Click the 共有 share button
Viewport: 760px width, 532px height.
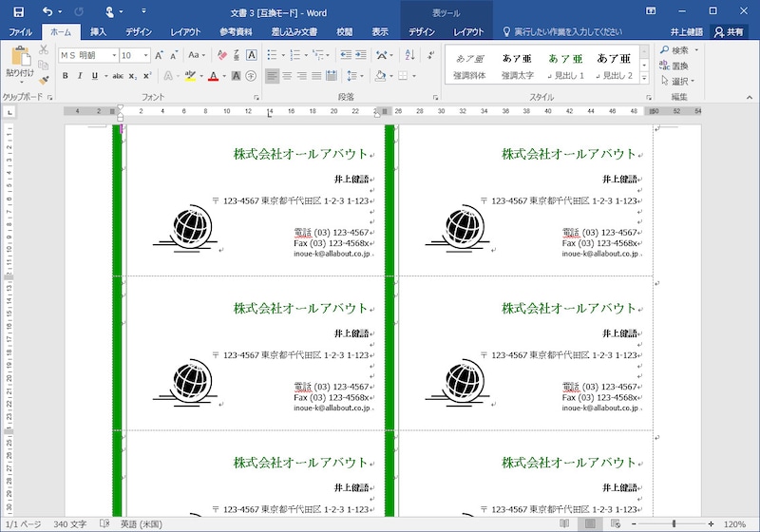pos(729,31)
